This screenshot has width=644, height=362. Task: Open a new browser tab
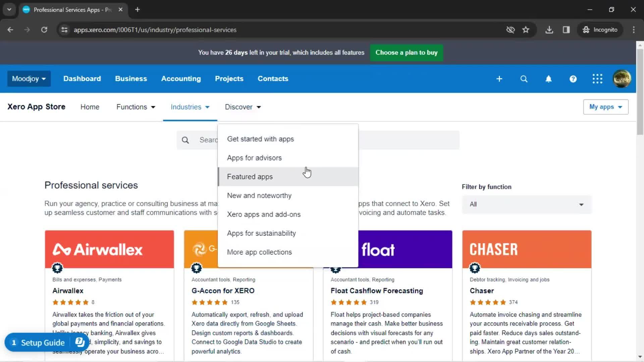(137, 10)
